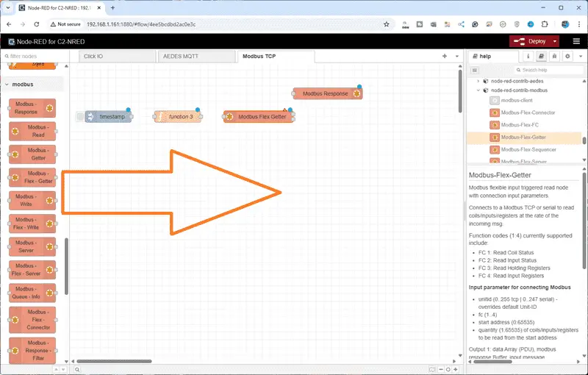Reload the browser page
Viewport: 588px width, 375px height.
coord(36,24)
